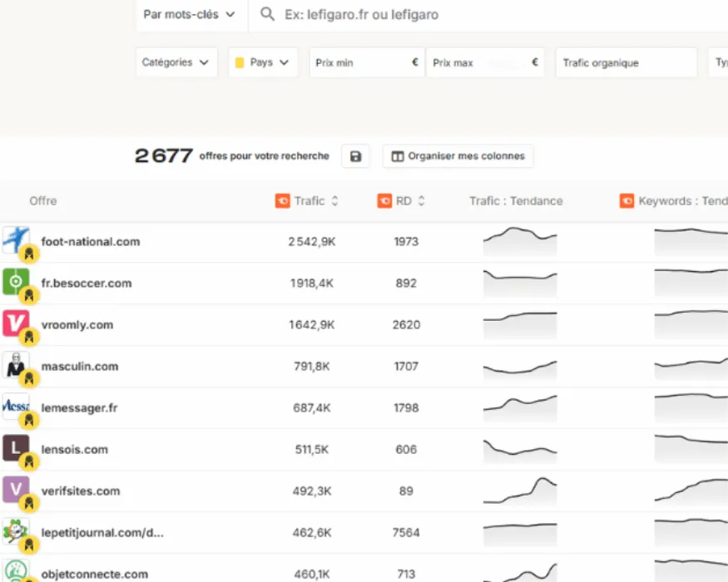Viewport: 728px width, 582px height.
Task: Click the Prix max input field
Action: click(x=485, y=62)
